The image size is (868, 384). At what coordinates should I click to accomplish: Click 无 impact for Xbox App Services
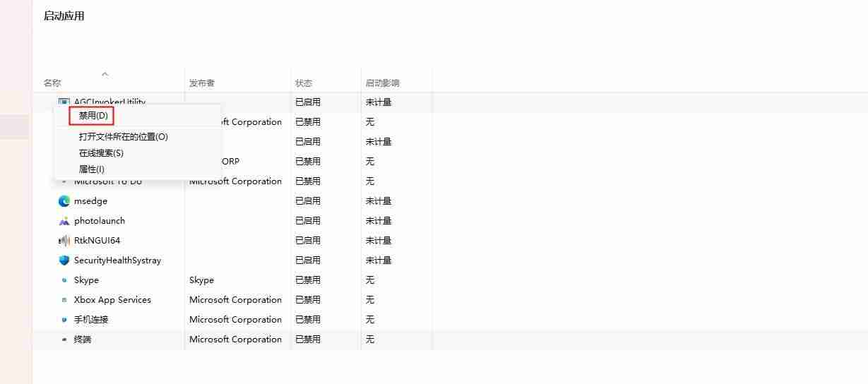[370, 300]
